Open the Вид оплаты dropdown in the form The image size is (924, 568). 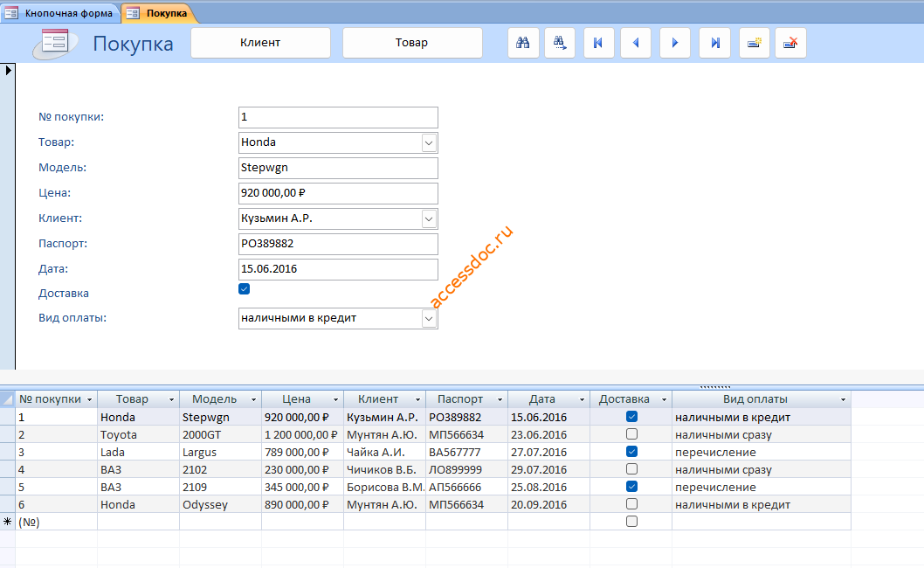coord(429,318)
